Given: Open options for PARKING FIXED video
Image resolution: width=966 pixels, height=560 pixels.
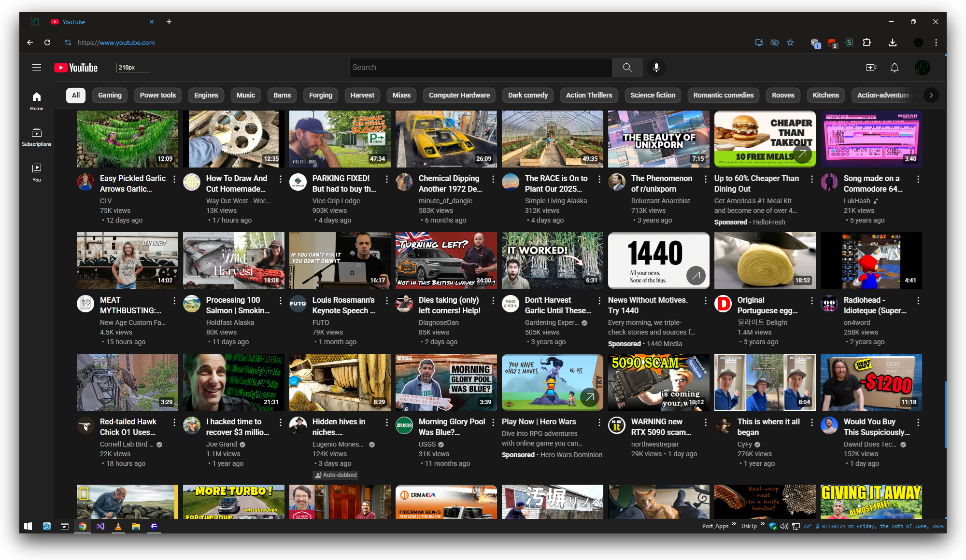Looking at the screenshot, I should pyautogui.click(x=387, y=179).
